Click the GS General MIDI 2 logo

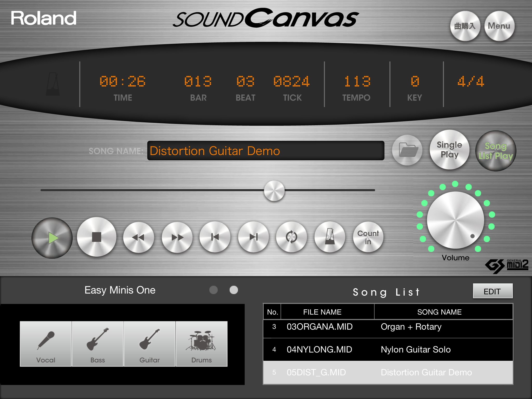tap(507, 266)
